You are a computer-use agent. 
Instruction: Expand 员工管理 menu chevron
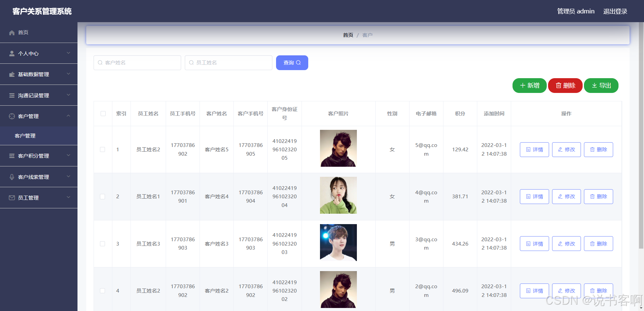coord(68,197)
